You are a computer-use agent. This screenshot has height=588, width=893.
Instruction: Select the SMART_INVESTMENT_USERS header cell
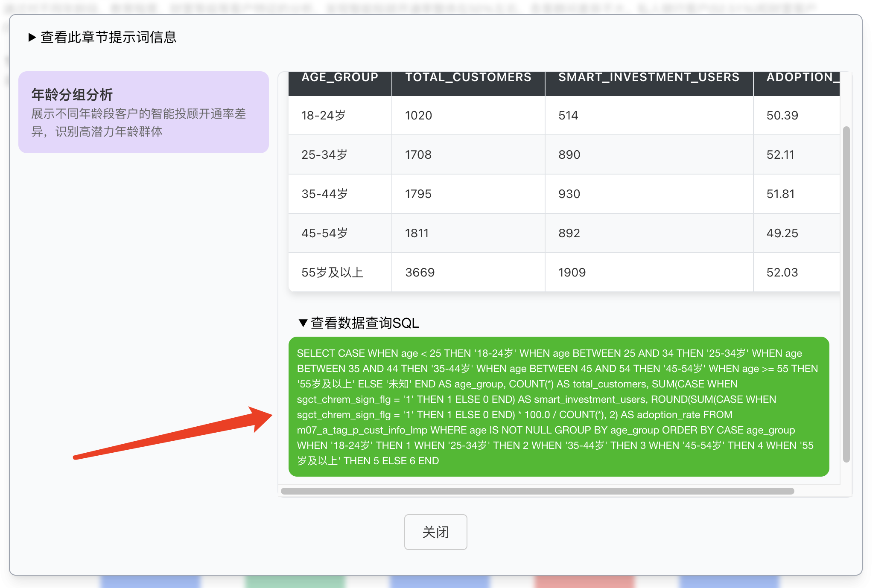tap(648, 77)
